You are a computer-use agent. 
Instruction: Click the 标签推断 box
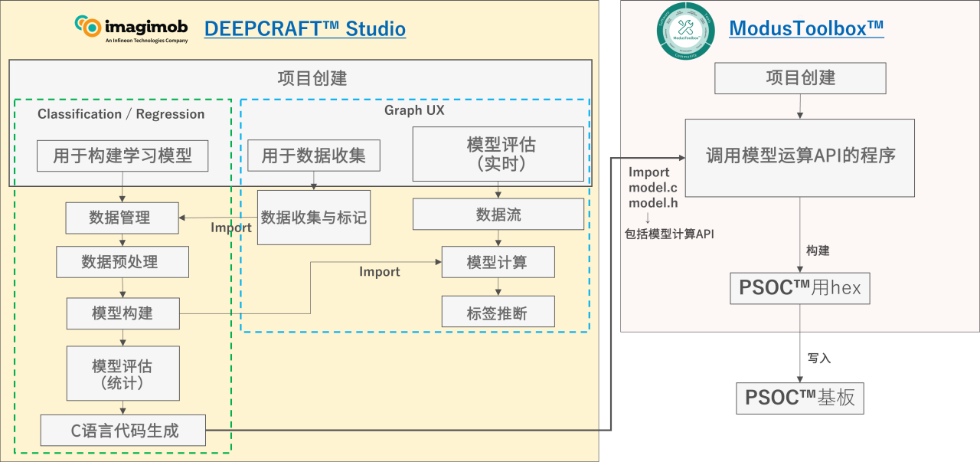click(x=498, y=311)
